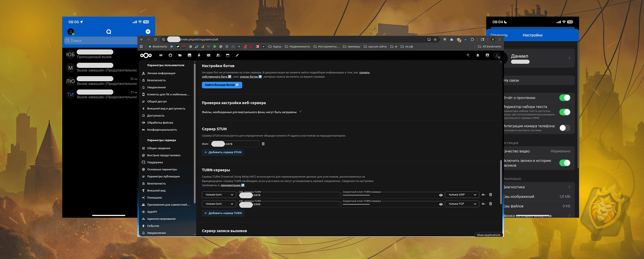The width and height of the screenshot is (644, 259).
Task: Open the Talk app in Nextcloud header
Action: 170,56
